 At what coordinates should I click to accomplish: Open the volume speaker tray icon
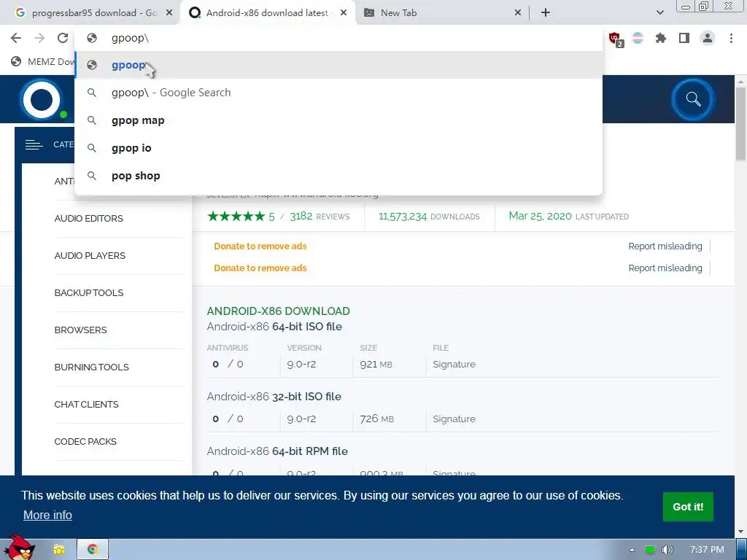(x=667, y=550)
